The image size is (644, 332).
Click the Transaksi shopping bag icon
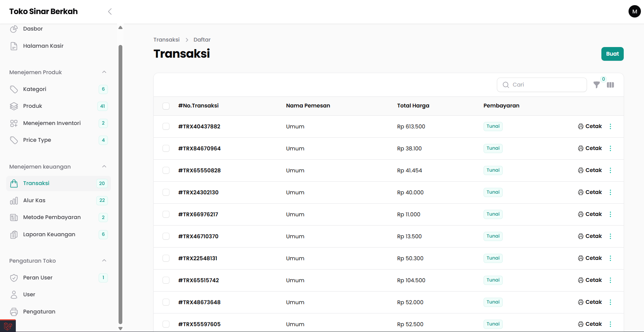(x=14, y=183)
